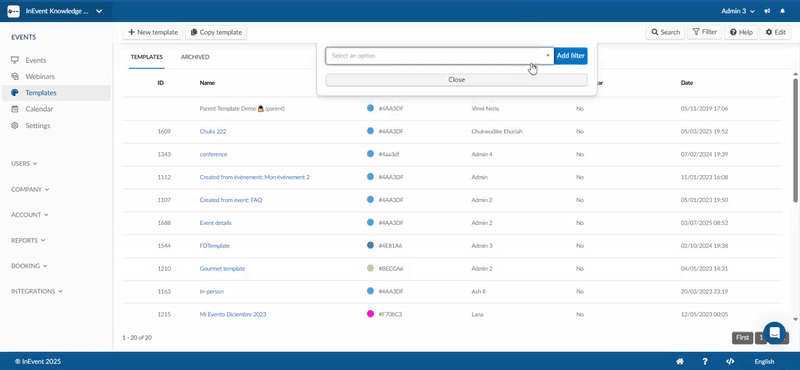Open the FDTemplate link
This screenshot has width=800, height=370.
pos(214,245)
